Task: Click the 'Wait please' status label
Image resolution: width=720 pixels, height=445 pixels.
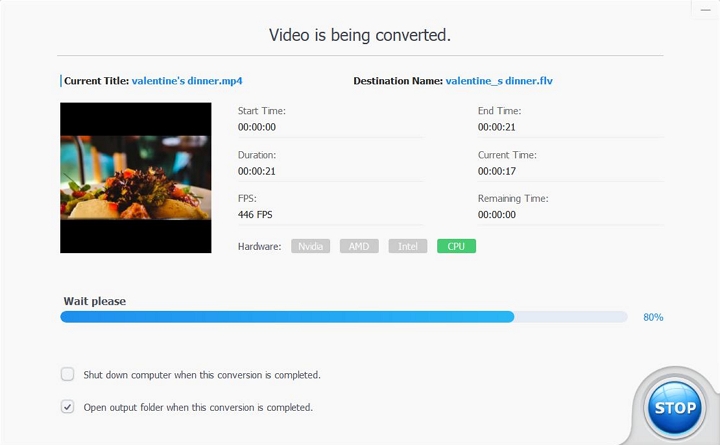Action: 95,301
